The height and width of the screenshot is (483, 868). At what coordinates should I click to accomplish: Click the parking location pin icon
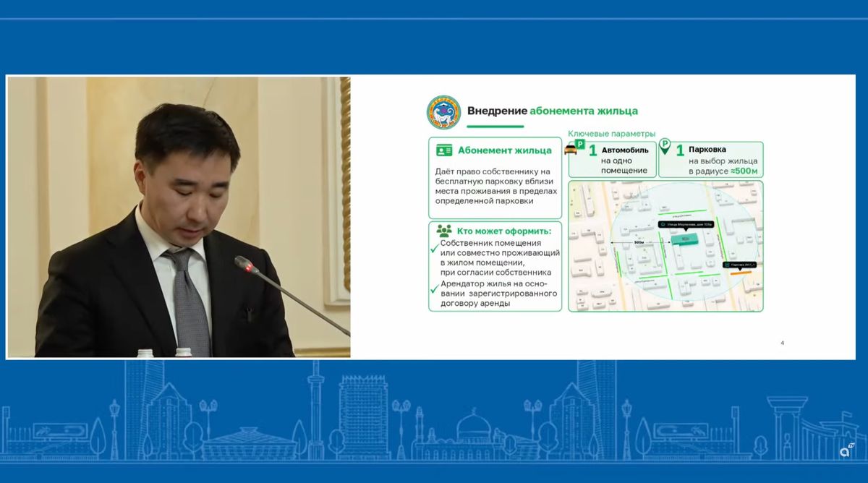[x=664, y=148]
